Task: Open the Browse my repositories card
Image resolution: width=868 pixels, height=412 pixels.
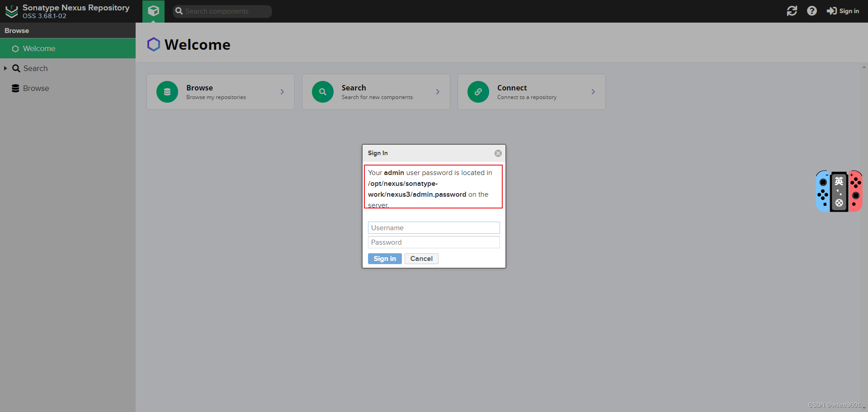Action: coord(221,92)
